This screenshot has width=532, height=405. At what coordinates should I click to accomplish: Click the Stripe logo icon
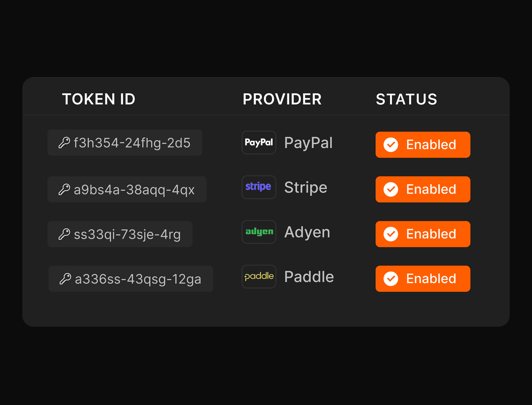259,187
